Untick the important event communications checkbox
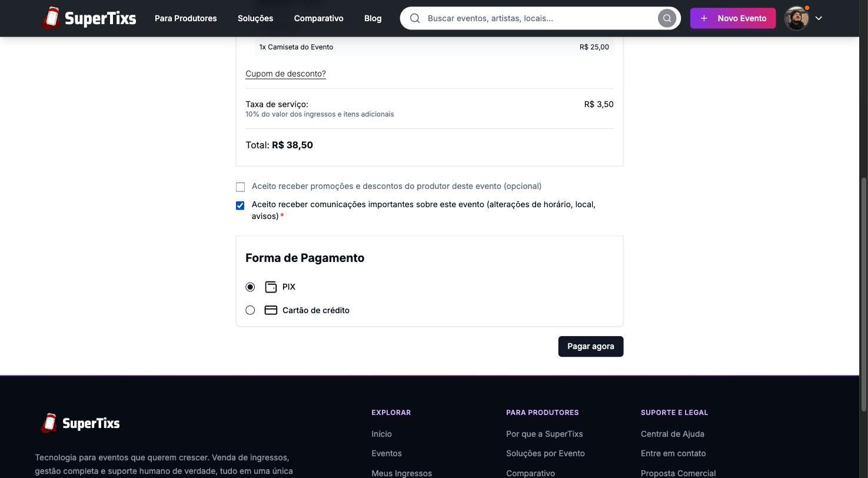 [x=240, y=205]
